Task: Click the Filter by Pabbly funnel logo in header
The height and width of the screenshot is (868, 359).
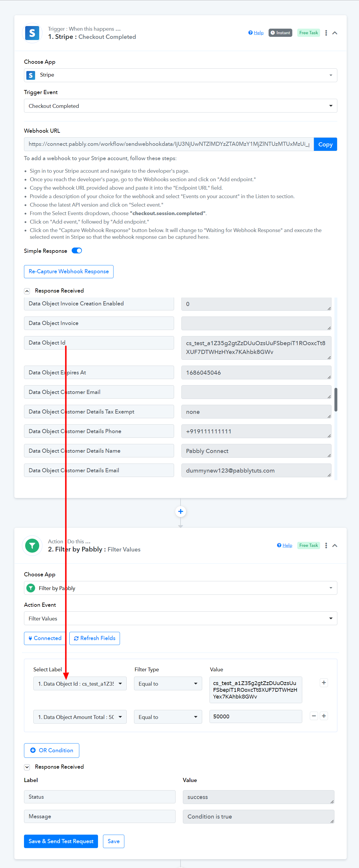Action: [x=32, y=546]
